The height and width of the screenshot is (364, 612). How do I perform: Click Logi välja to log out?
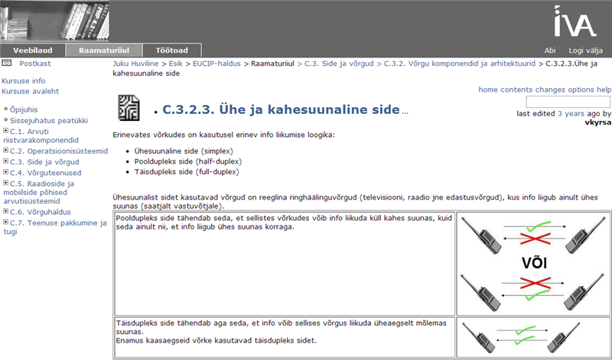click(x=585, y=50)
